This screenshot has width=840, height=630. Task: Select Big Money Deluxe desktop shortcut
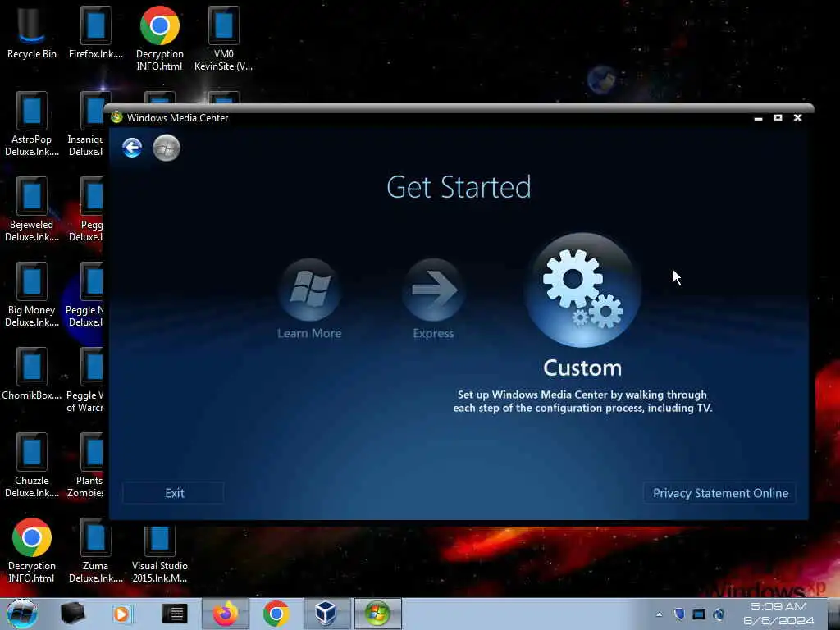pos(32,294)
